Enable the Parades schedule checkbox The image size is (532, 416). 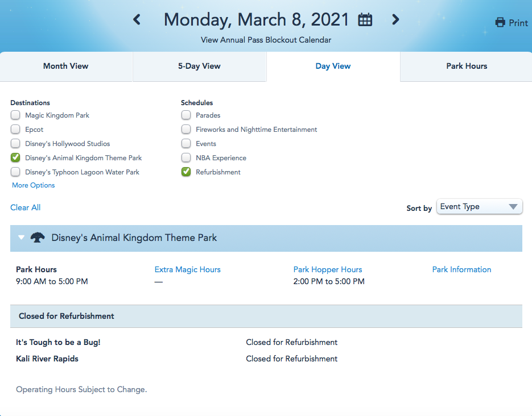tap(186, 115)
